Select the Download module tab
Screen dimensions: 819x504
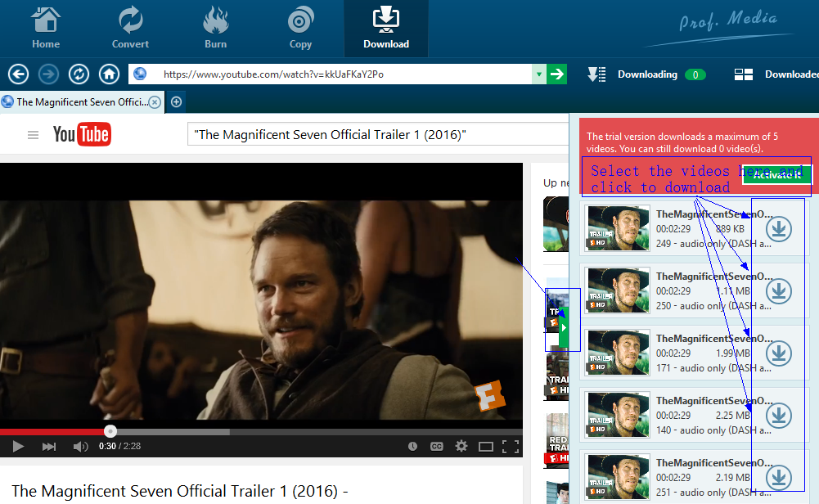click(386, 29)
